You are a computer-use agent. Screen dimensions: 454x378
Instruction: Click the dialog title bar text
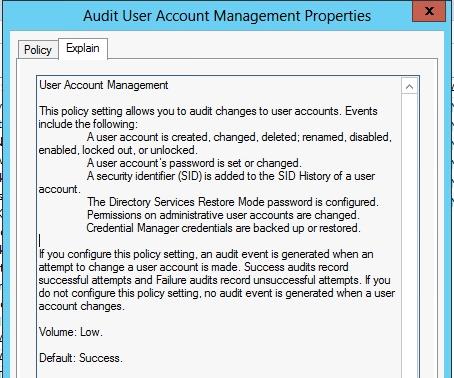click(x=227, y=16)
